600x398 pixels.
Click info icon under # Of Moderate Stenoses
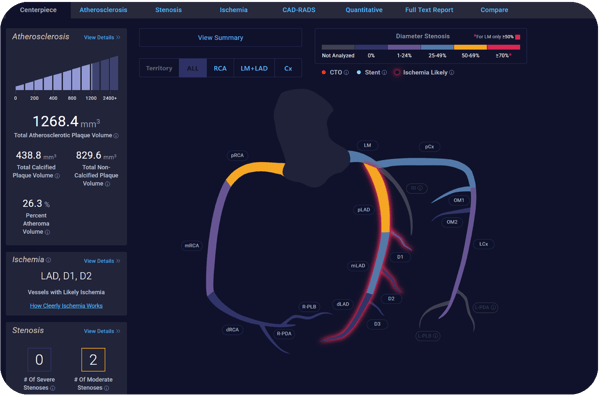106,388
